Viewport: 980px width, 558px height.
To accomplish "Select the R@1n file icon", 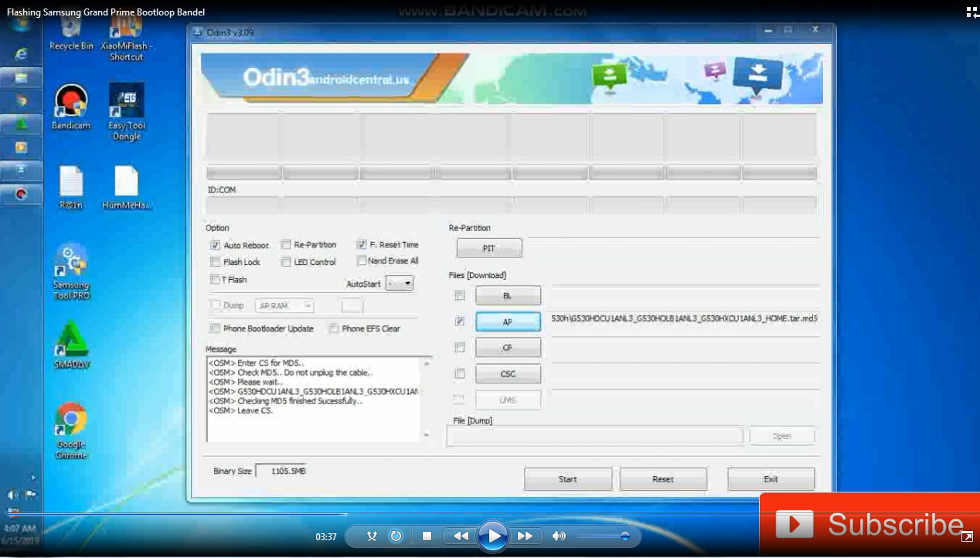I will (x=70, y=188).
